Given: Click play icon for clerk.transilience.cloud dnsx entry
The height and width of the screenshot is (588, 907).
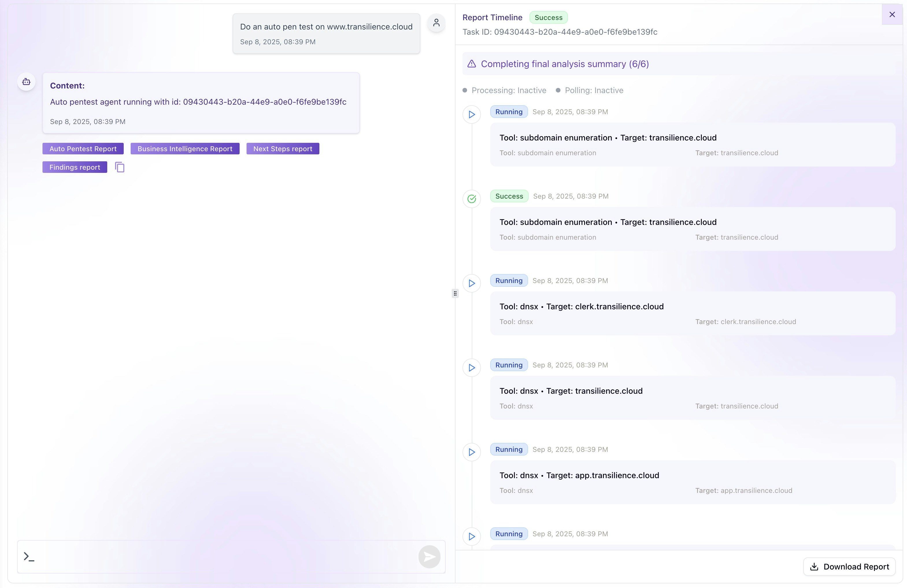Looking at the screenshot, I should pos(472,283).
